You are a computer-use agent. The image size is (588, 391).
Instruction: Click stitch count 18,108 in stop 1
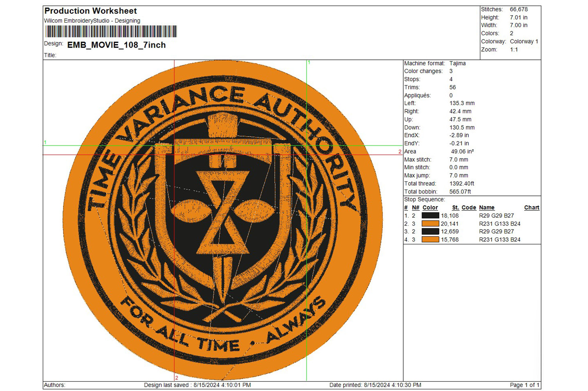coord(450,216)
